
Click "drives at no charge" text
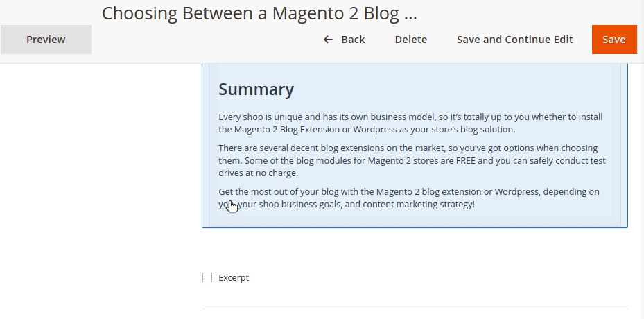pyautogui.click(x=258, y=173)
